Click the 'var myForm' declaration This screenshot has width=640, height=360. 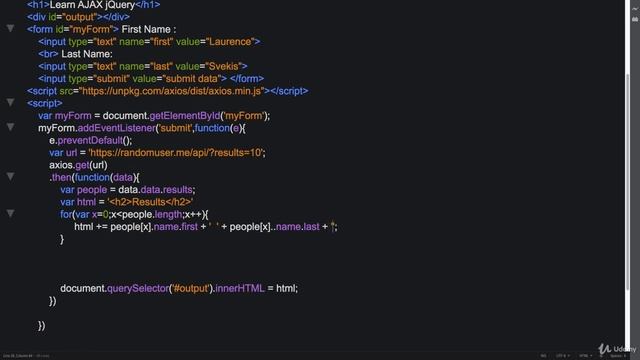point(65,116)
